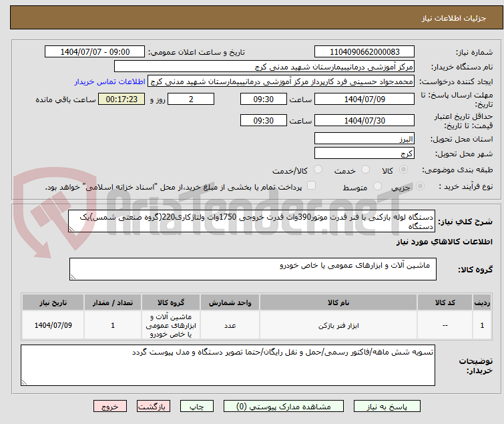Toggle the اسناد خزانه اسلامی payment checkbox
Image resolution: width=504 pixels, height=424 pixels.
pyautogui.click(x=311, y=186)
